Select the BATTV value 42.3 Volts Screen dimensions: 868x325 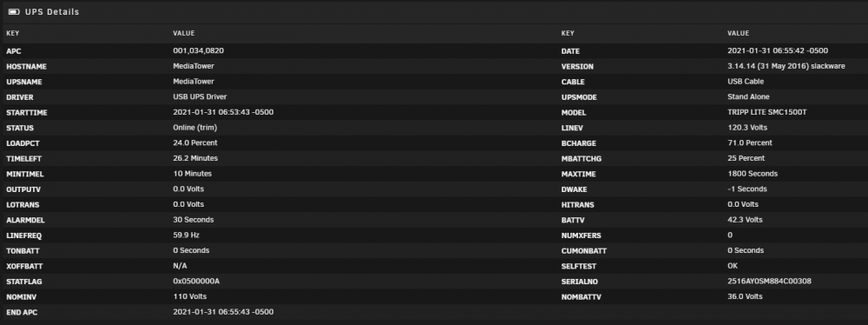pos(745,220)
